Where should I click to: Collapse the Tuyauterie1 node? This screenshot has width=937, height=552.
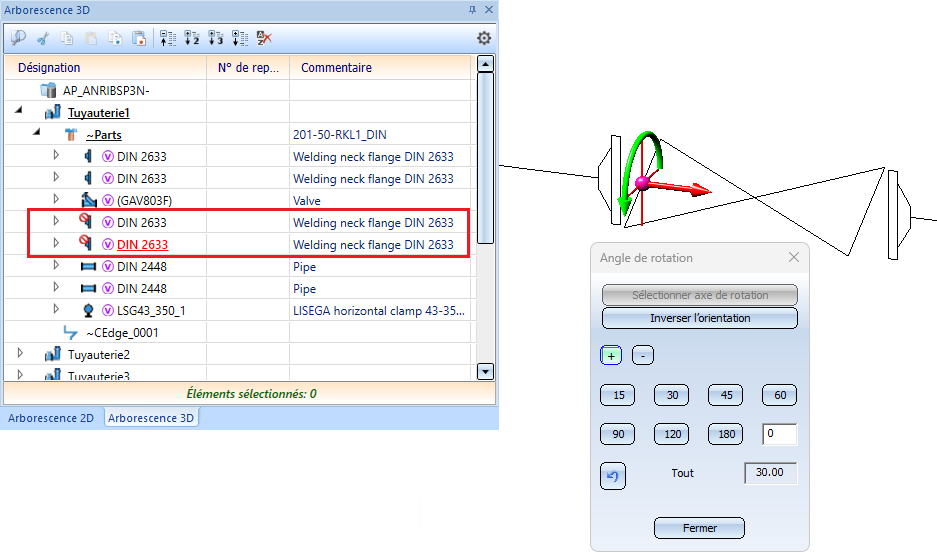point(20,111)
